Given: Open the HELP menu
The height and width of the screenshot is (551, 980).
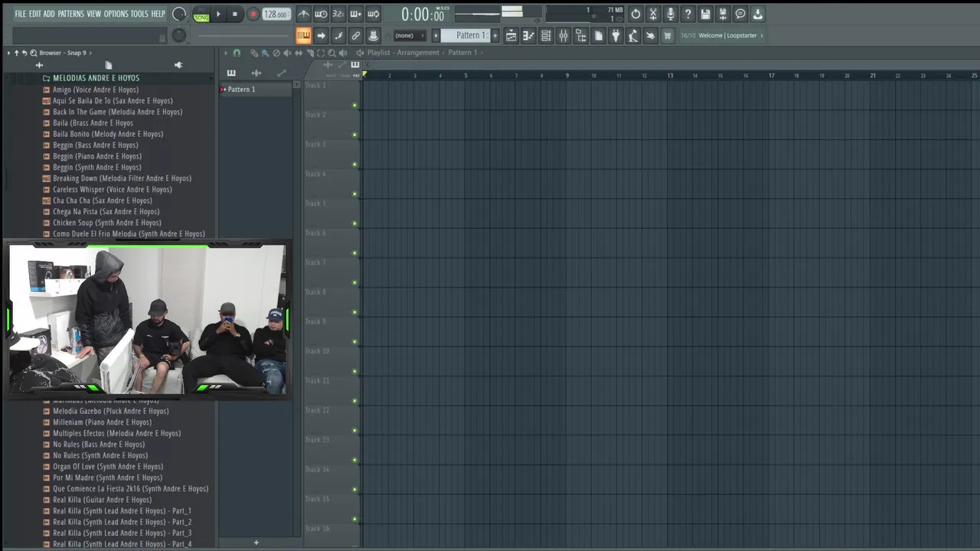Looking at the screenshot, I should (158, 14).
